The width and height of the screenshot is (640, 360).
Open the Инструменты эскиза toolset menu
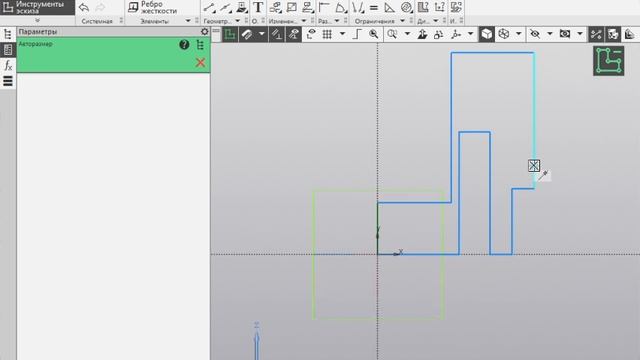coord(38,7)
